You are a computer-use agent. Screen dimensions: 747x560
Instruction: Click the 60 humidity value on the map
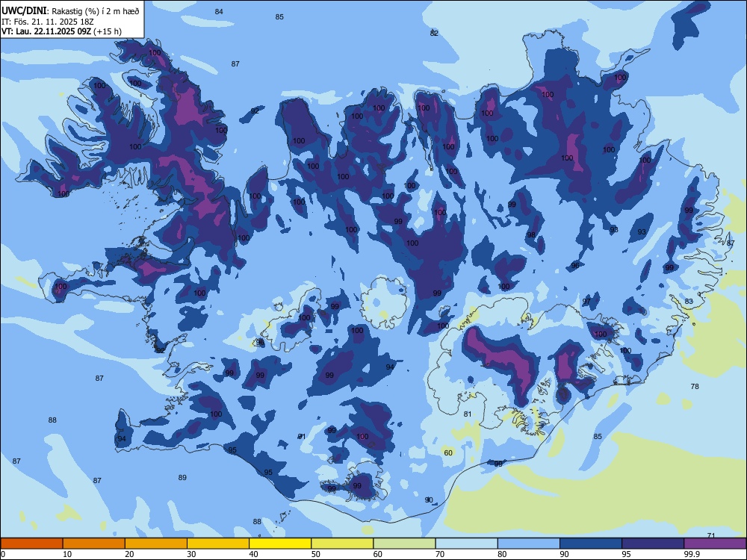(x=448, y=452)
